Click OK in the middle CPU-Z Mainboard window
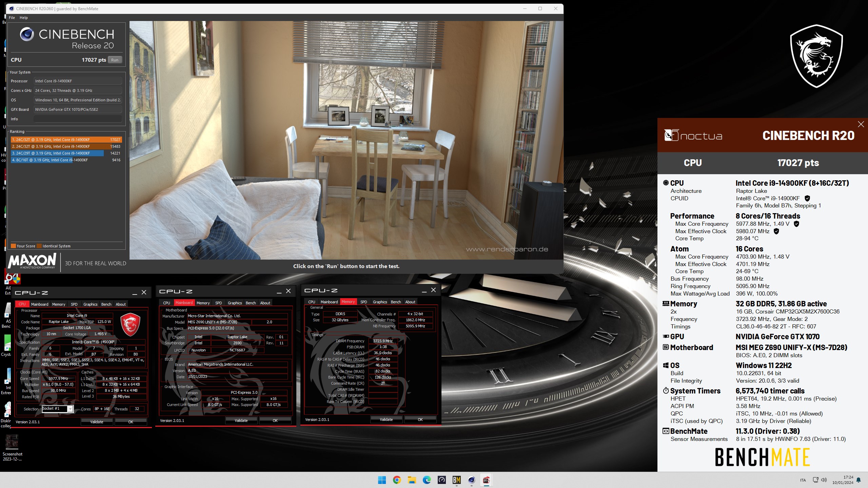The image size is (868, 488). 275,421
